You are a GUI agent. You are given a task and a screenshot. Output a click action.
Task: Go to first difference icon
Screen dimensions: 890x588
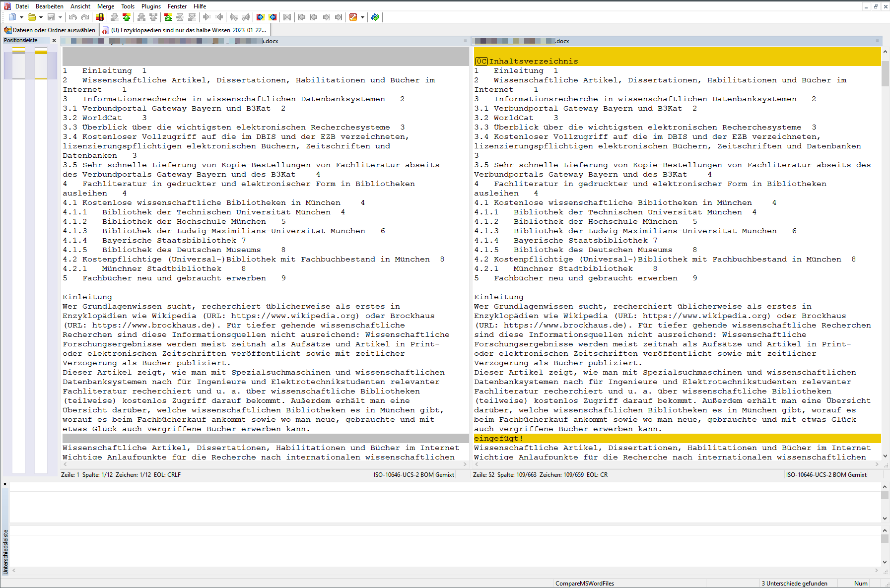pyautogui.click(x=168, y=17)
